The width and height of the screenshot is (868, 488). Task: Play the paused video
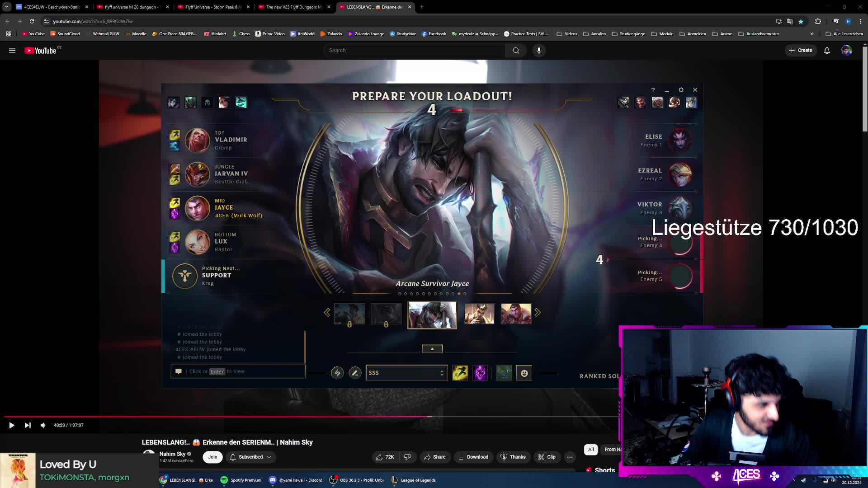(x=12, y=425)
